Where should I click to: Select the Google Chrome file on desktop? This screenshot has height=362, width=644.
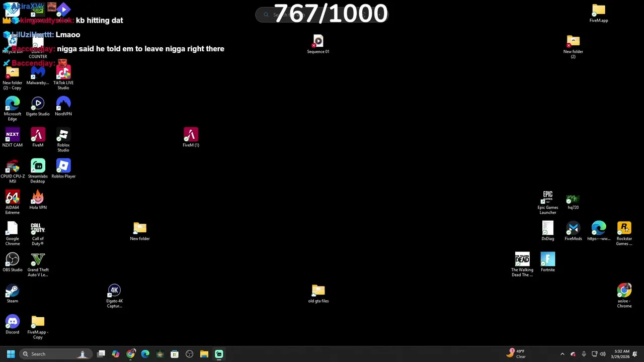(13, 233)
